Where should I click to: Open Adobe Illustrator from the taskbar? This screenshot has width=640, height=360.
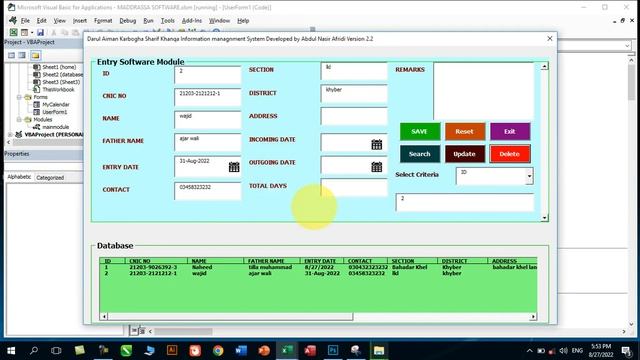[172, 350]
